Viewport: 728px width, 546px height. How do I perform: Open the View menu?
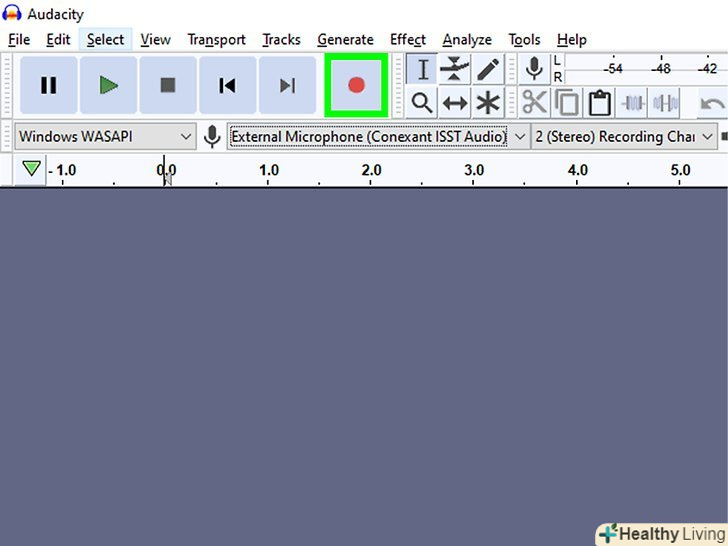tap(156, 40)
